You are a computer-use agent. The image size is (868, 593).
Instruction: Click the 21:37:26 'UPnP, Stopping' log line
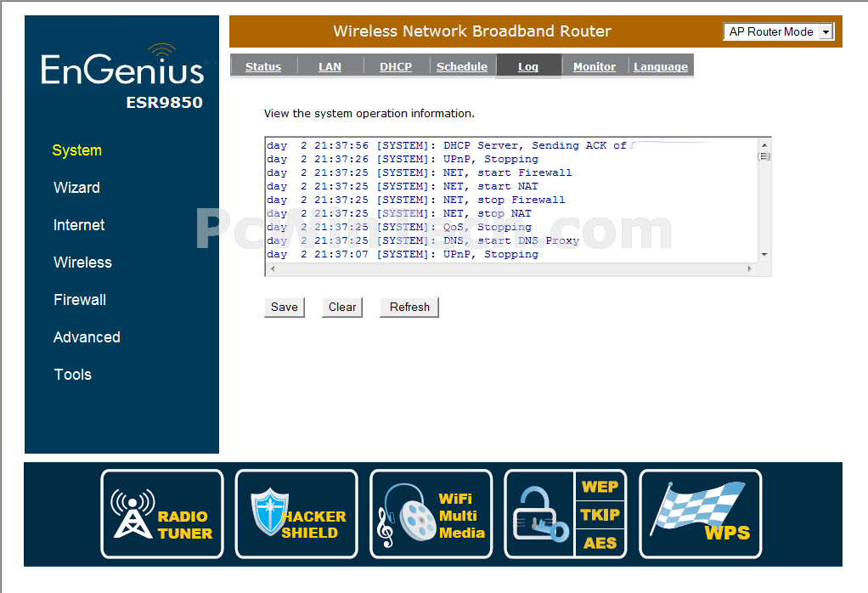pyautogui.click(x=403, y=160)
